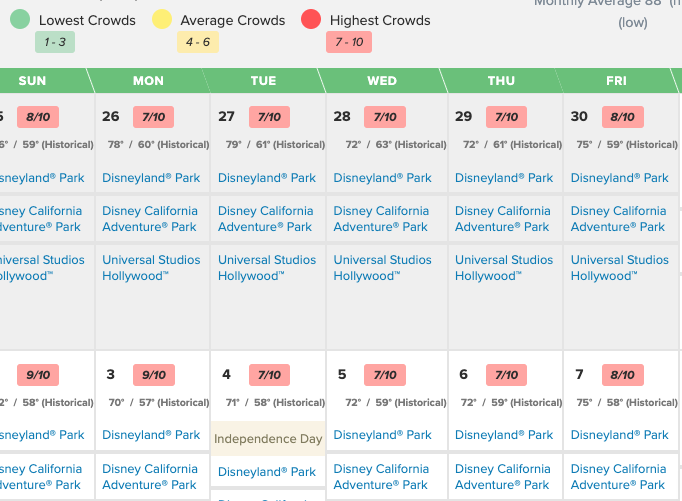Open California Adventure Park link on day 28
The width and height of the screenshot is (682, 501).
pos(381,219)
